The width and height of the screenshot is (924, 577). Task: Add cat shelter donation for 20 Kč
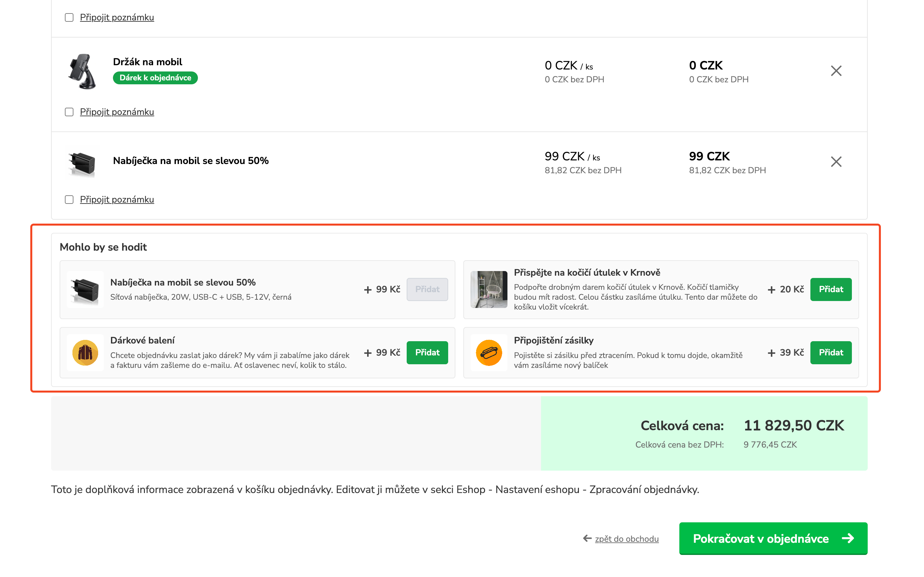tap(830, 289)
